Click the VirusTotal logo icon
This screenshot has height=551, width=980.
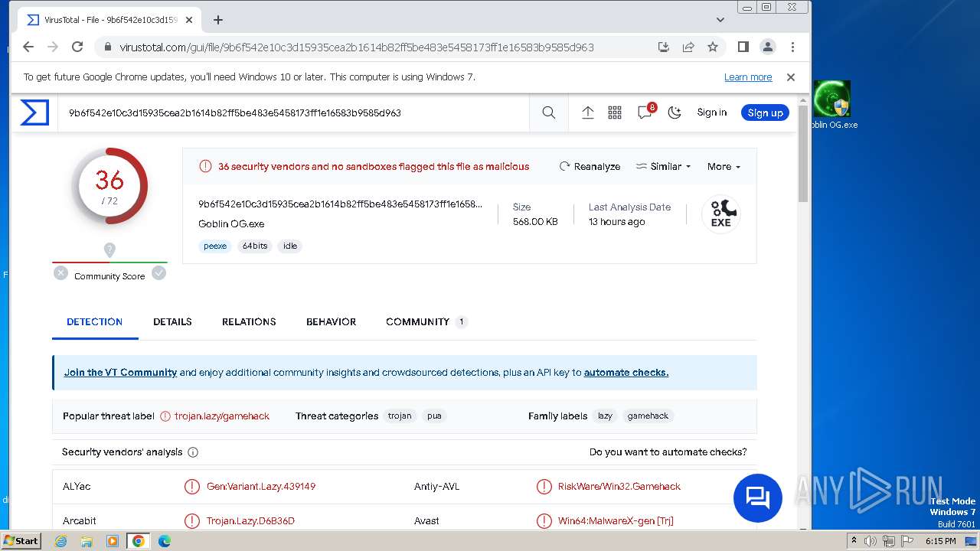tap(34, 112)
